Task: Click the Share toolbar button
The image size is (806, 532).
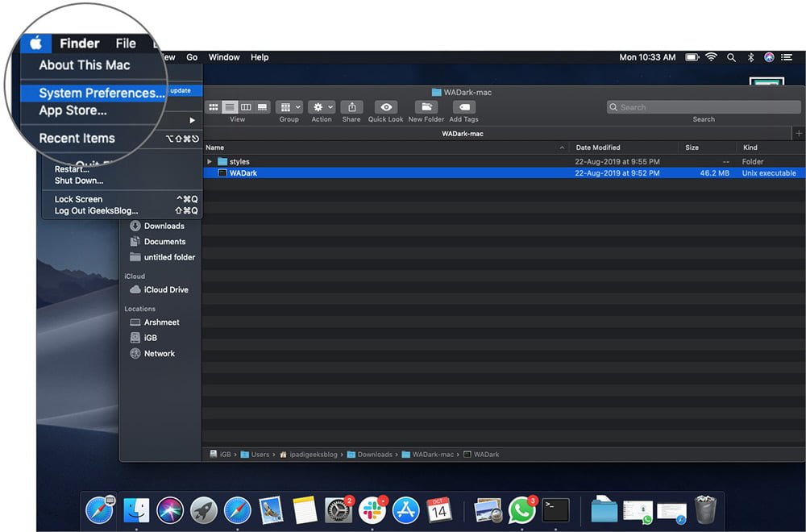Action: pos(351,107)
